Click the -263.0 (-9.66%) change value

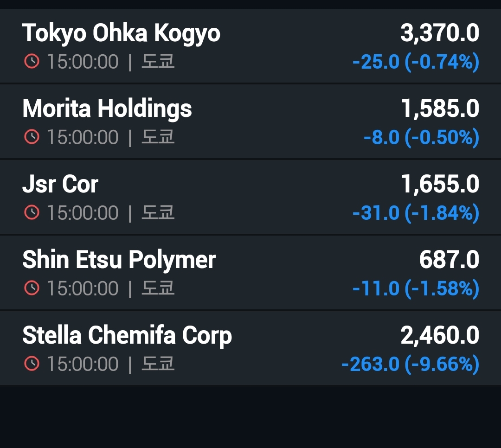[410, 365]
